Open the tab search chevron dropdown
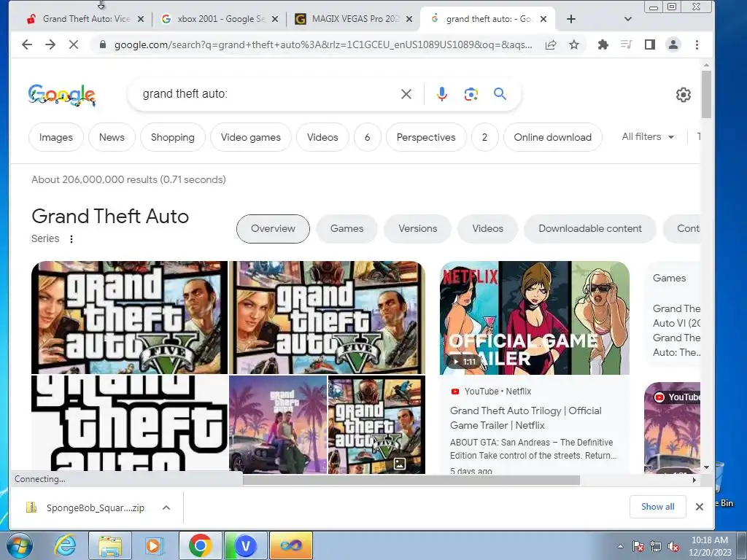 (x=627, y=19)
